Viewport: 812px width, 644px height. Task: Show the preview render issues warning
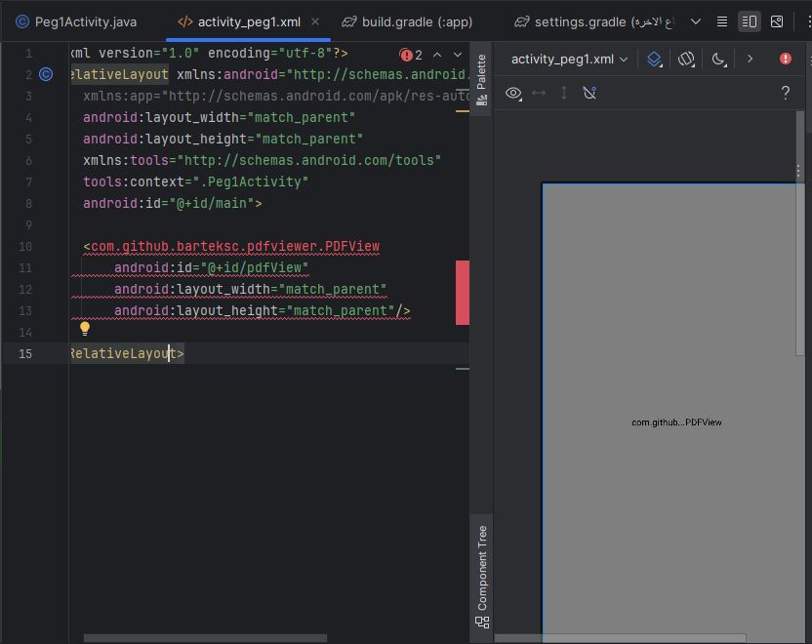coord(786,59)
